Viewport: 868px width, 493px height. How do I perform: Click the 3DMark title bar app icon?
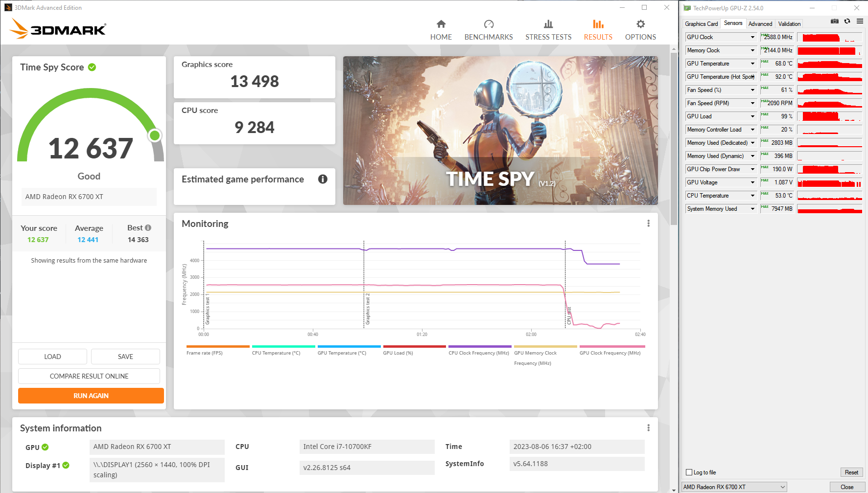click(x=8, y=7)
